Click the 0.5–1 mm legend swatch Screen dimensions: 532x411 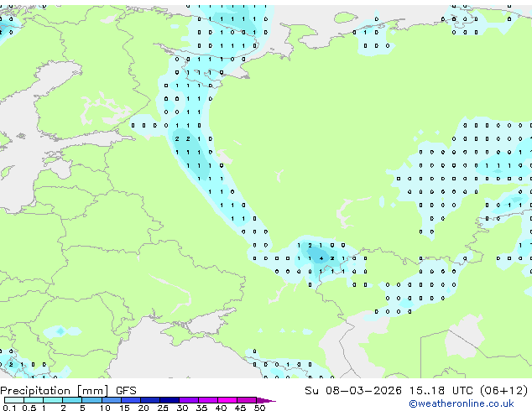point(34,400)
